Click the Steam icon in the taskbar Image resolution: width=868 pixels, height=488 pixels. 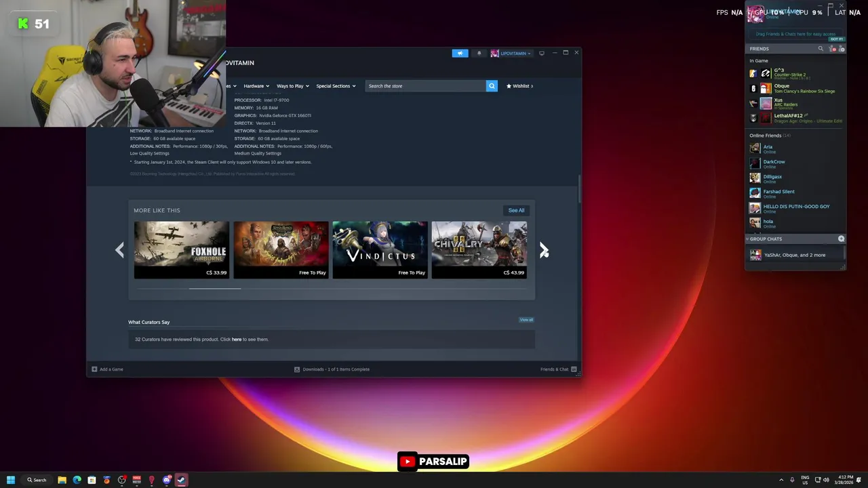[x=181, y=480]
